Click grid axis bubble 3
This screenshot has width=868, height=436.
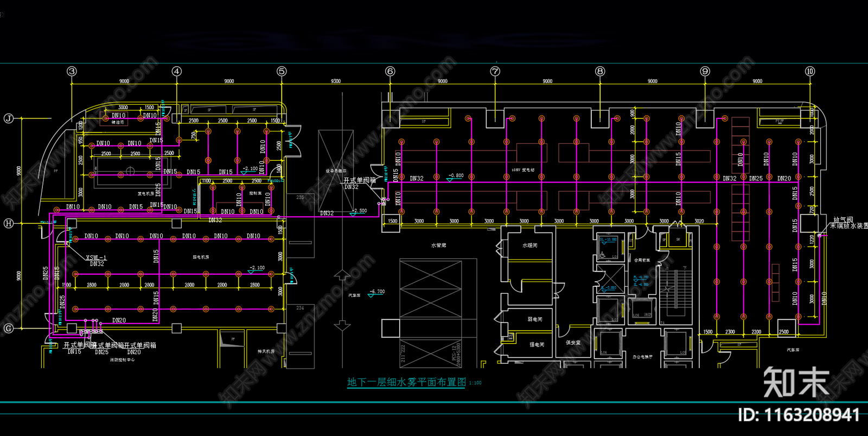72,71
